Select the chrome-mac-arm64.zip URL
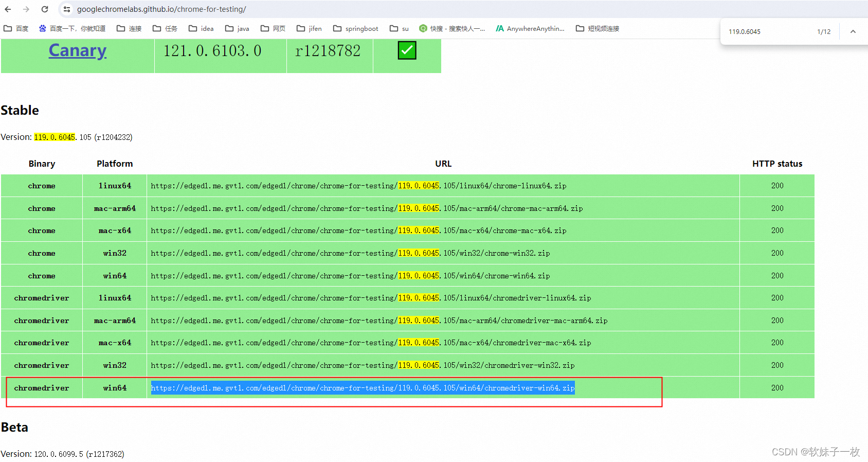Screen dimensions: 868x462 [x=367, y=208]
